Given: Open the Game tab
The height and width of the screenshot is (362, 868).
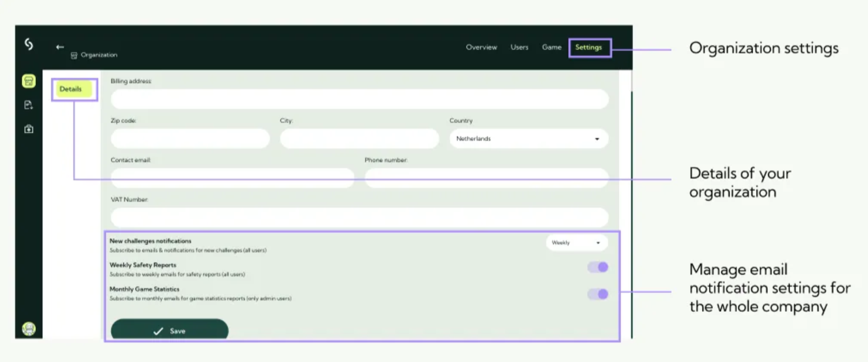Looking at the screenshot, I should click(x=551, y=47).
